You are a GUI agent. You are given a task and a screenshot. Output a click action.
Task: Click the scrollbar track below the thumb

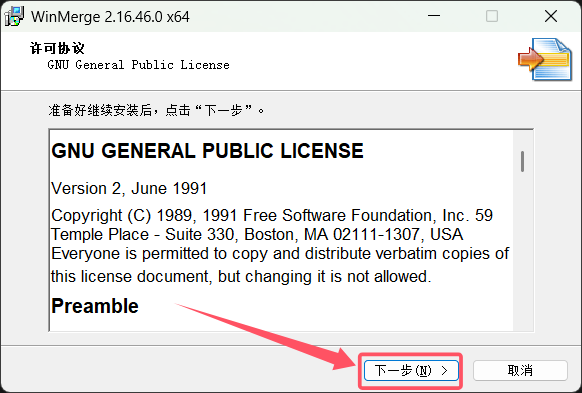[x=522, y=251]
